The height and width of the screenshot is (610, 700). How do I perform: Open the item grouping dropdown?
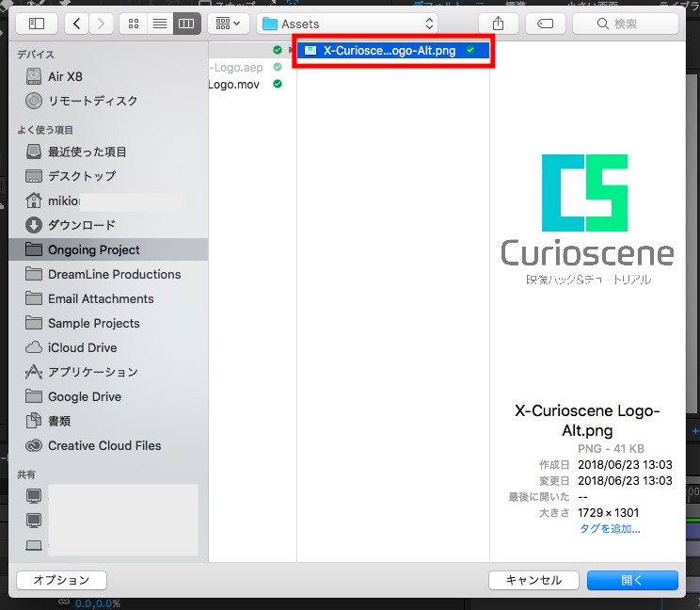228,24
